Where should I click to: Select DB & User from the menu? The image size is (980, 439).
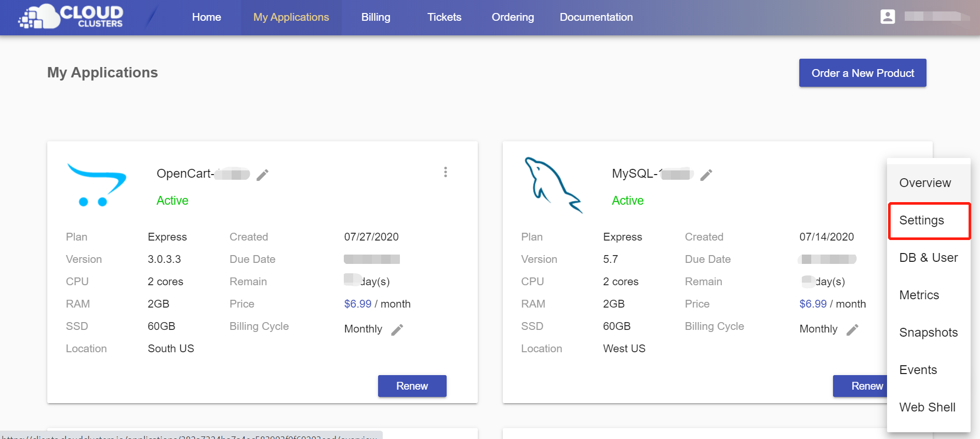(929, 258)
